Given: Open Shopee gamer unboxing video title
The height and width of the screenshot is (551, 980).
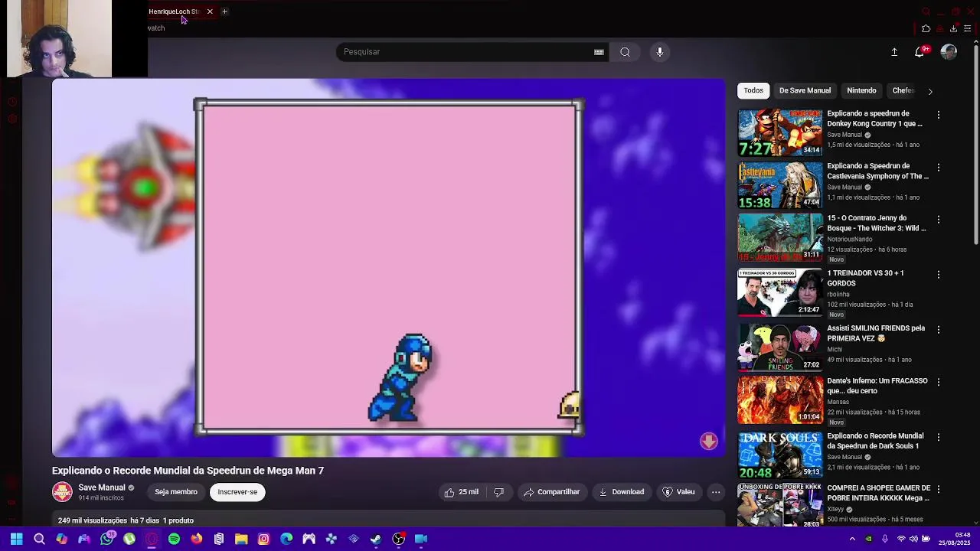Looking at the screenshot, I should tap(879, 493).
